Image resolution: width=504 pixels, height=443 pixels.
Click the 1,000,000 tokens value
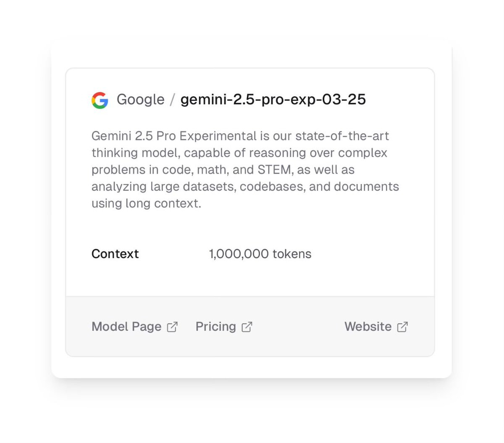click(260, 254)
